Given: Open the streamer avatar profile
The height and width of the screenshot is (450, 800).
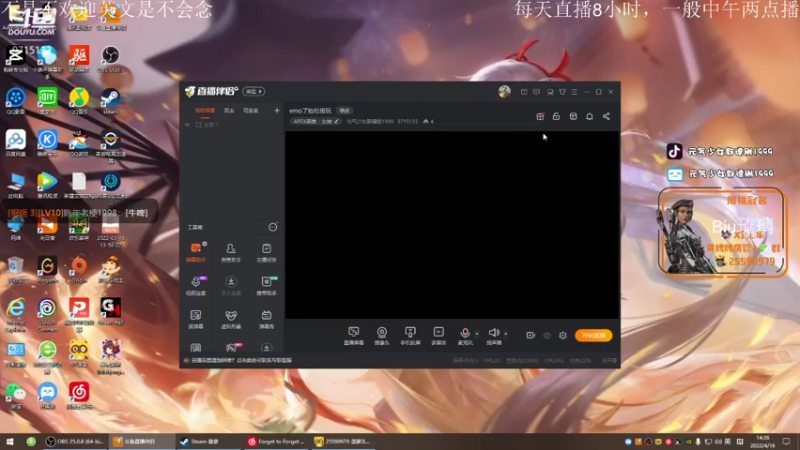Looking at the screenshot, I should pyautogui.click(x=504, y=92).
